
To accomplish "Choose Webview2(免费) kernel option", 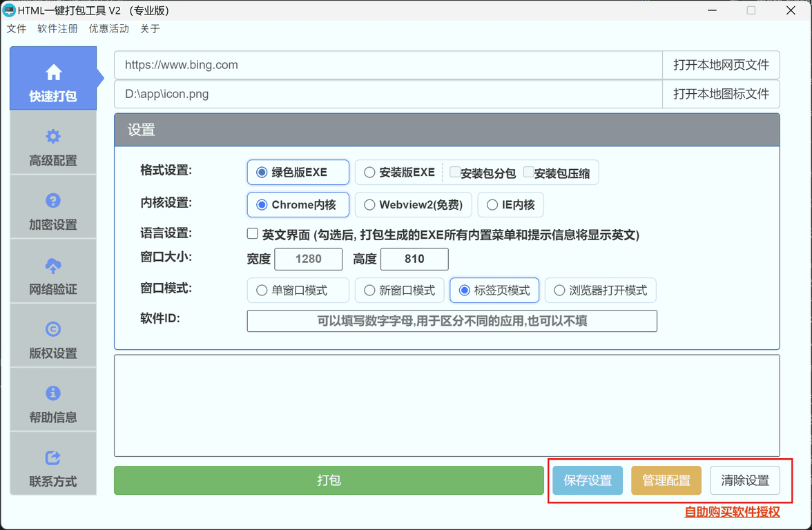I will pos(370,205).
